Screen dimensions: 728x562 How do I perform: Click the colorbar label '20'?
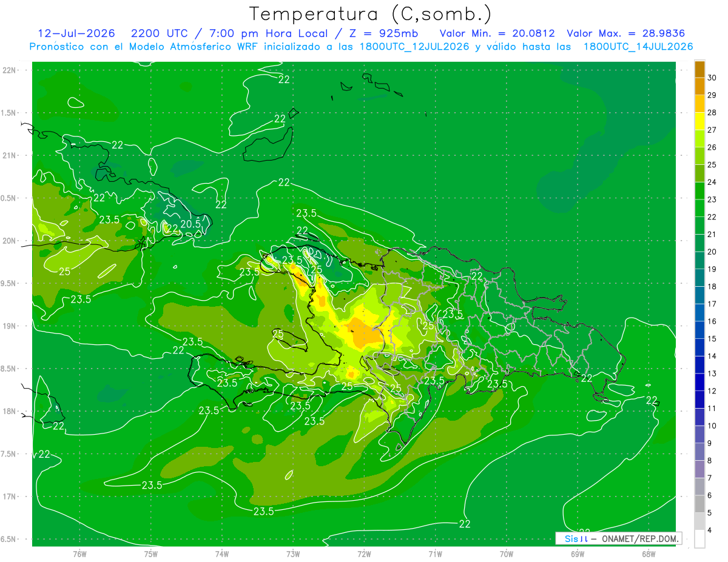tap(712, 252)
